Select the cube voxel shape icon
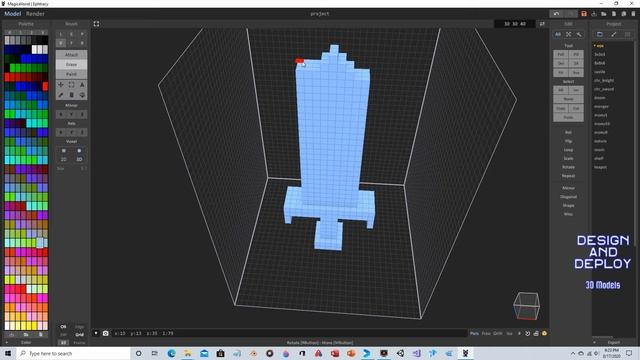The height and width of the screenshot is (360, 640). (x=64, y=151)
